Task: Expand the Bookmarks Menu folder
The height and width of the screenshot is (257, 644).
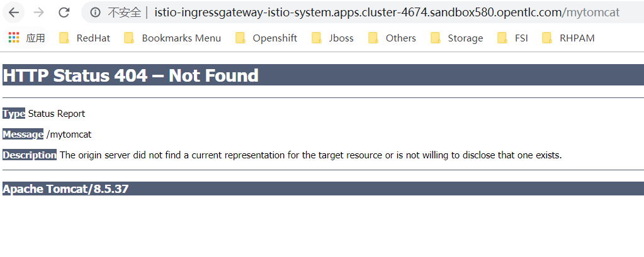Action: click(181, 38)
